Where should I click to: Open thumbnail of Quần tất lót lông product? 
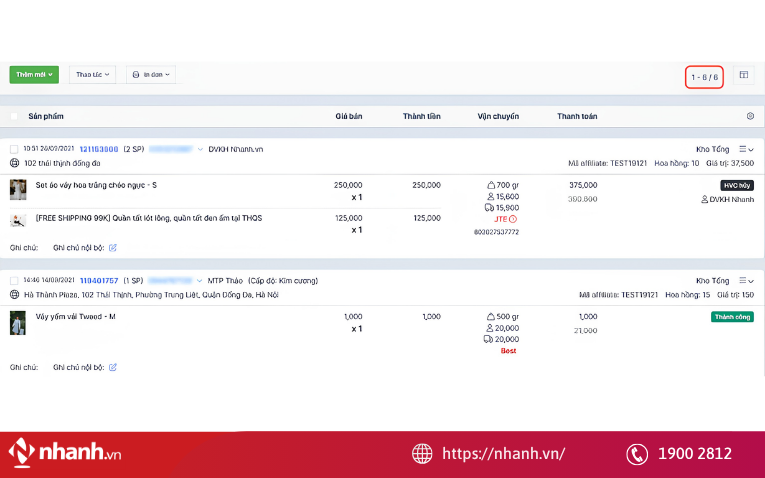pos(18,220)
